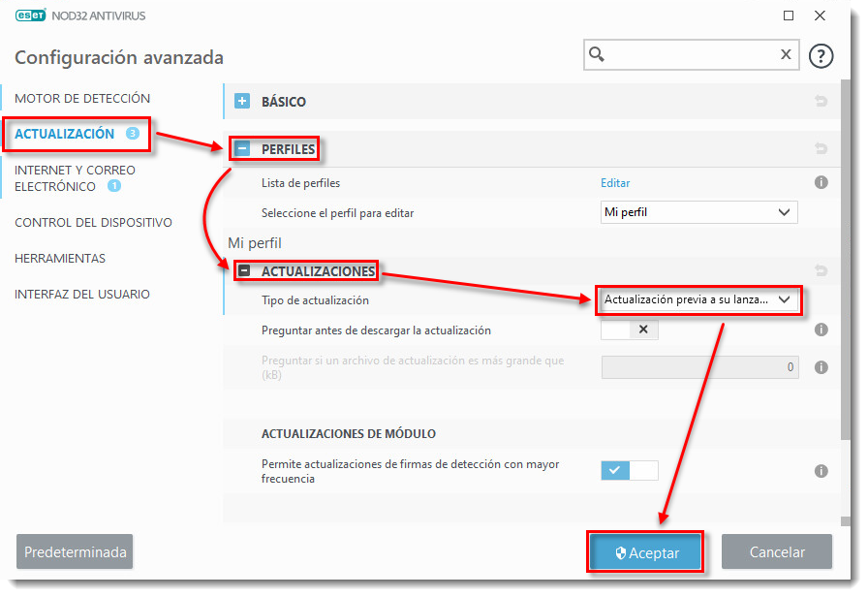Image resolution: width=868 pixels, height=597 pixels.
Task: Reset the Perfiles section with the undo arrow
Action: click(x=821, y=149)
